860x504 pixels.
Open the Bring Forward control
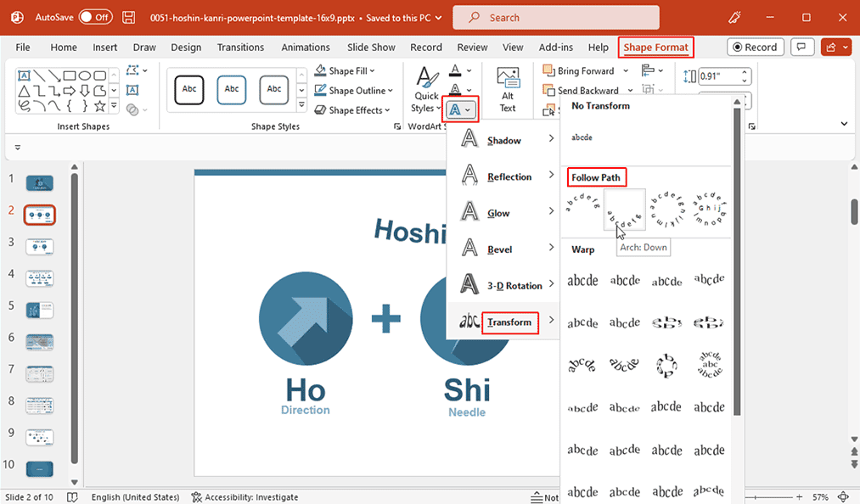pyautogui.click(x=585, y=70)
